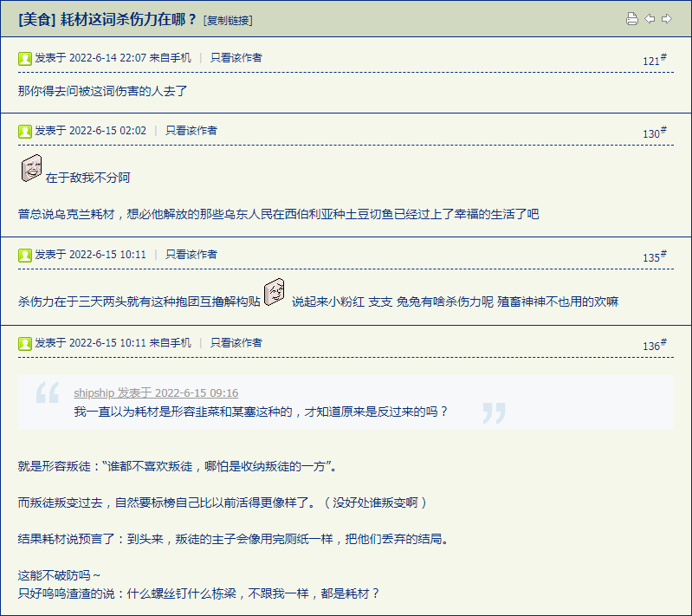Click floor number 130#

pyautogui.click(x=655, y=133)
